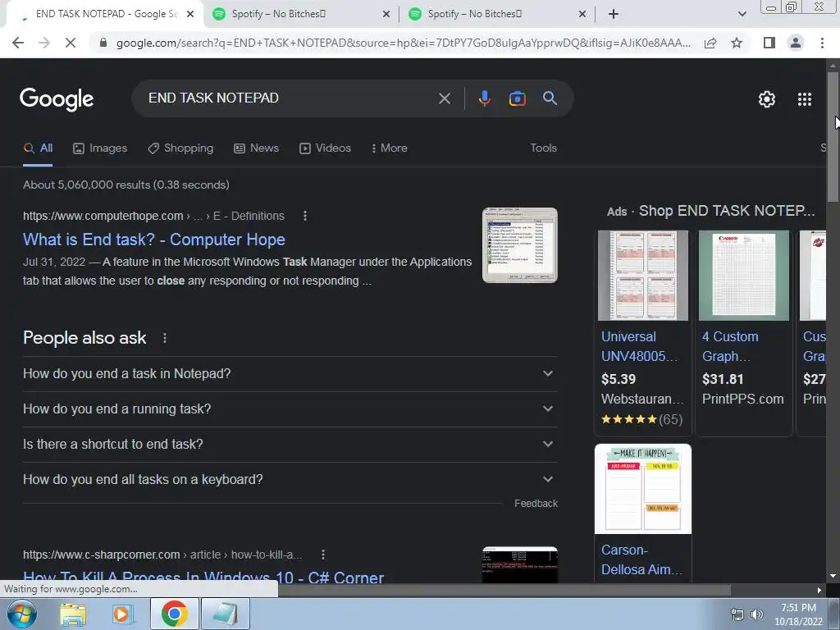The image size is (840, 630).
Task: Click the $5.39 price text
Action: tap(619, 379)
